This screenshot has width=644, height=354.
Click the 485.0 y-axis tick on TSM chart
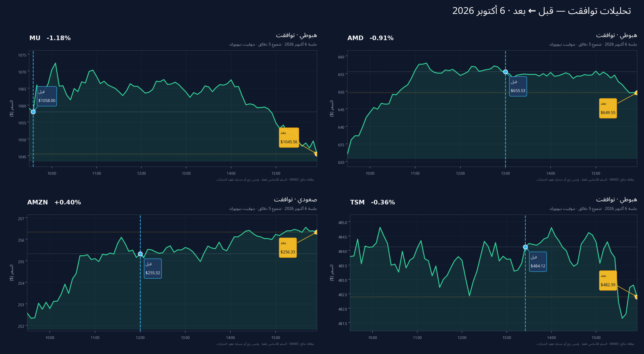(x=343, y=222)
